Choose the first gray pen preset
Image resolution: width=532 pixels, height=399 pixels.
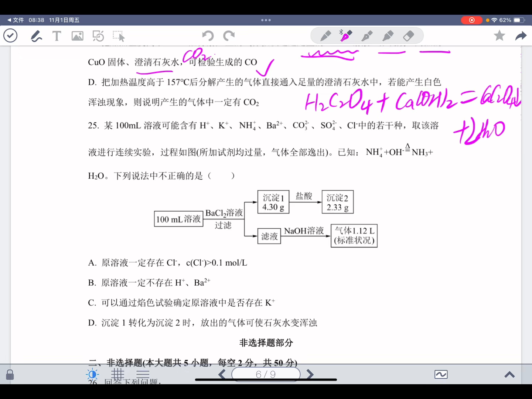point(325,36)
